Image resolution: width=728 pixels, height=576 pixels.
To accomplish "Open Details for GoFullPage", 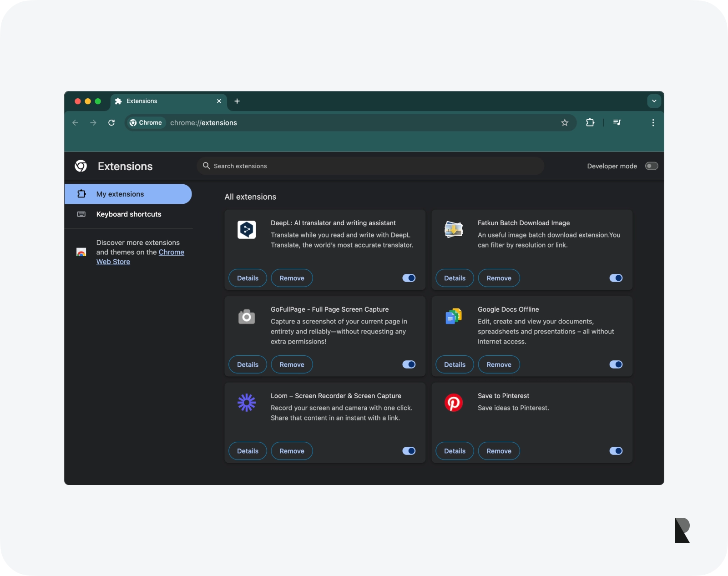I will click(x=248, y=364).
